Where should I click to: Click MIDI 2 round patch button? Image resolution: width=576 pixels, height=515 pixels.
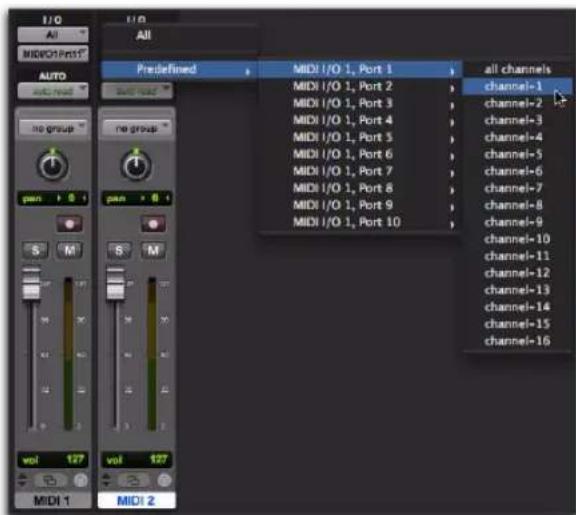coord(165,480)
